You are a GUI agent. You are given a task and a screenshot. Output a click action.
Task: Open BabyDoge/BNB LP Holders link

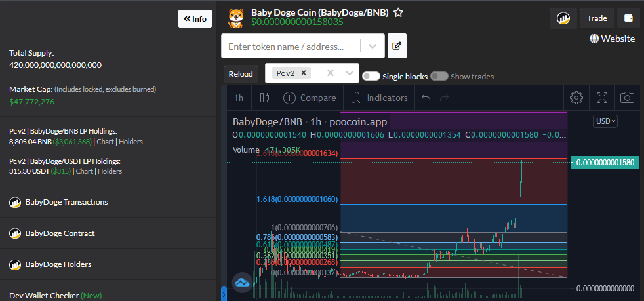[x=131, y=142]
